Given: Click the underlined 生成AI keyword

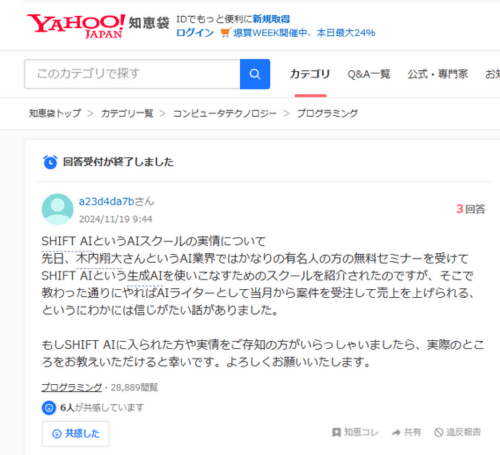Looking at the screenshot, I should [x=145, y=276].
